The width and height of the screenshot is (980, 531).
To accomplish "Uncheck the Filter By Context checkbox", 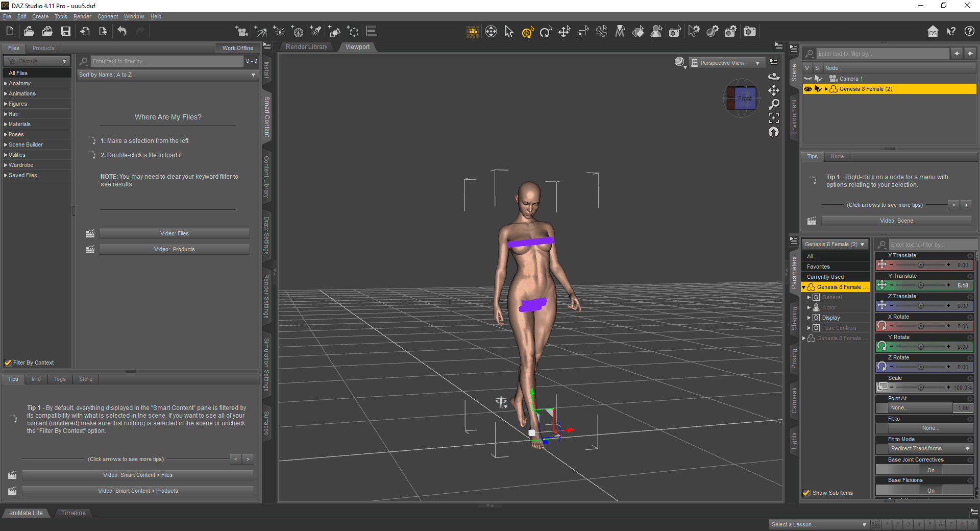I will [x=8, y=363].
